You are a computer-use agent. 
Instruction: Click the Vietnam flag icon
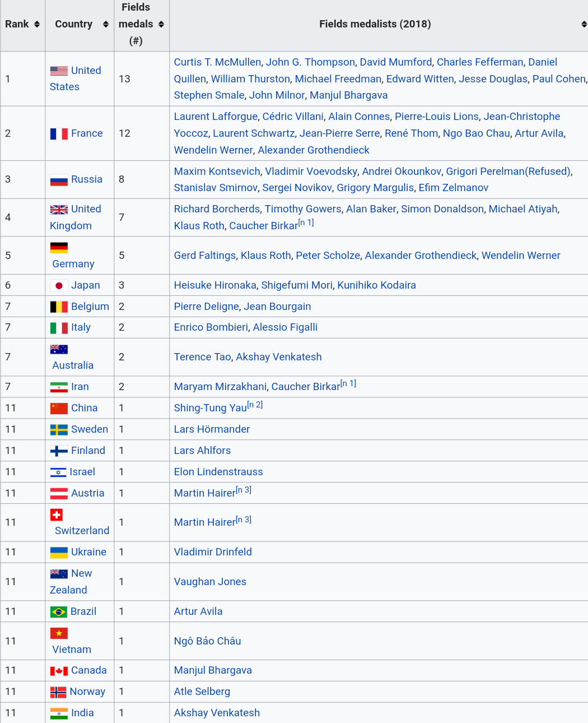pyautogui.click(x=59, y=633)
